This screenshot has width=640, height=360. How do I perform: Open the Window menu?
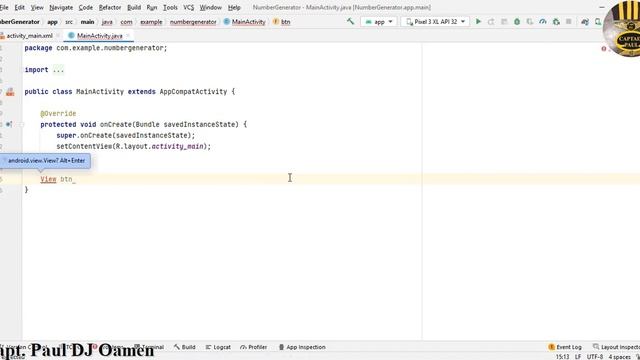(211, 7)
